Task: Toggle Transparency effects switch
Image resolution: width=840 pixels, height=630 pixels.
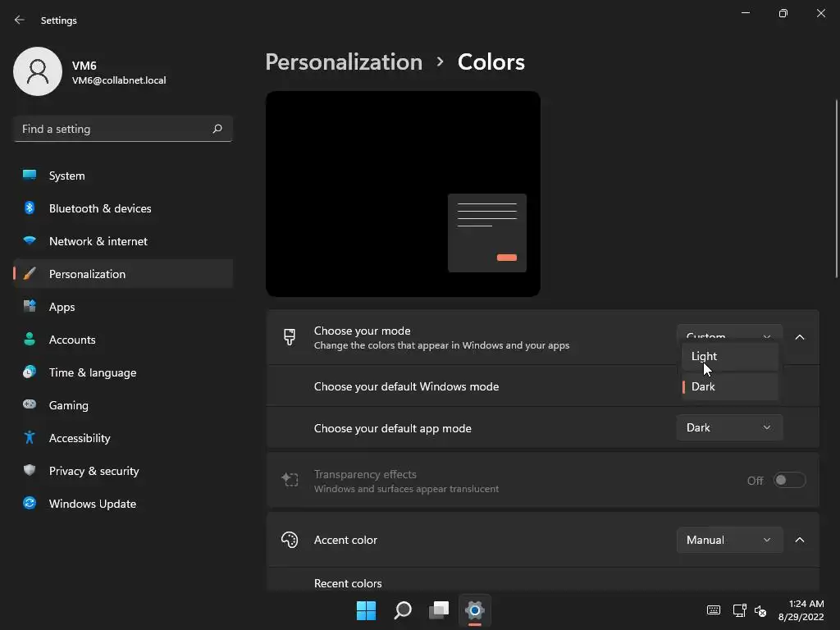Action: coord(789,480)
